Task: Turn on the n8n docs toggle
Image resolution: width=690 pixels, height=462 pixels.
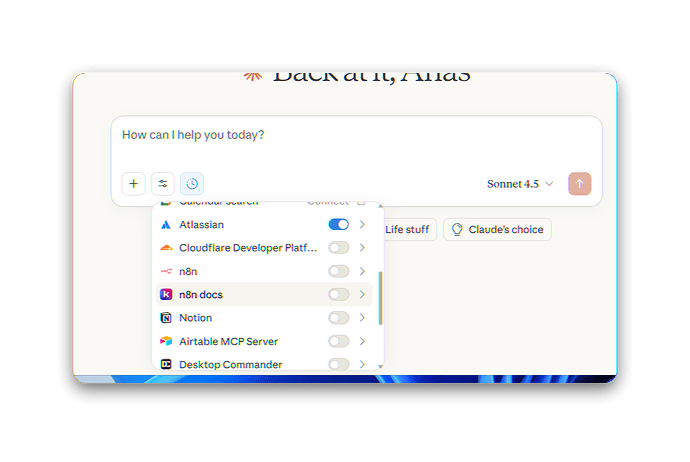Action: 338,294
